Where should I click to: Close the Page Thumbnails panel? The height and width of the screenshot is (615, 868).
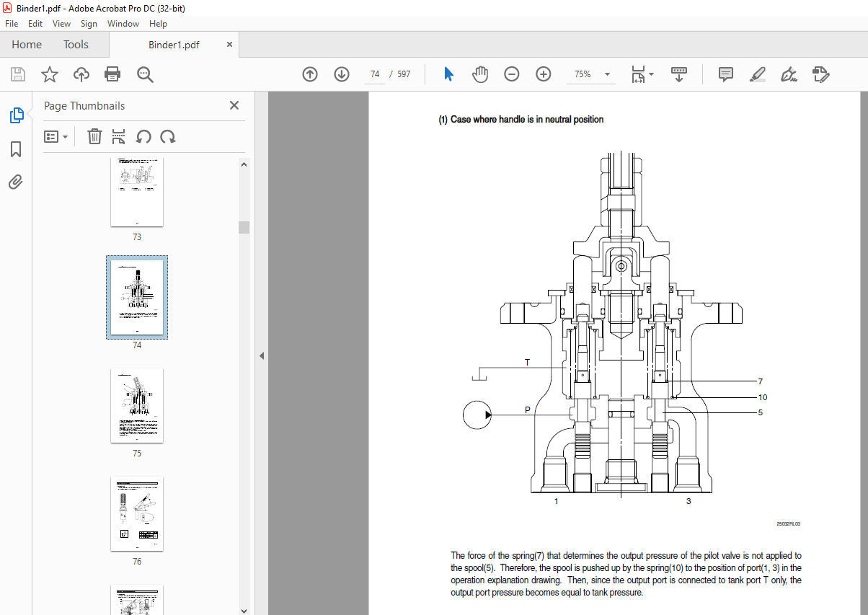234,105
